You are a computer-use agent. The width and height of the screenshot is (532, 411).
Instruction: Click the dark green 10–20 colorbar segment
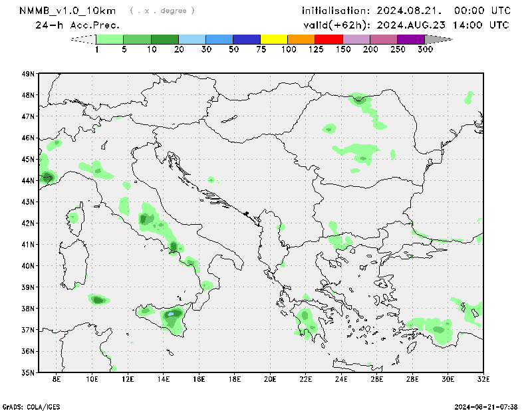click(165, 40)
